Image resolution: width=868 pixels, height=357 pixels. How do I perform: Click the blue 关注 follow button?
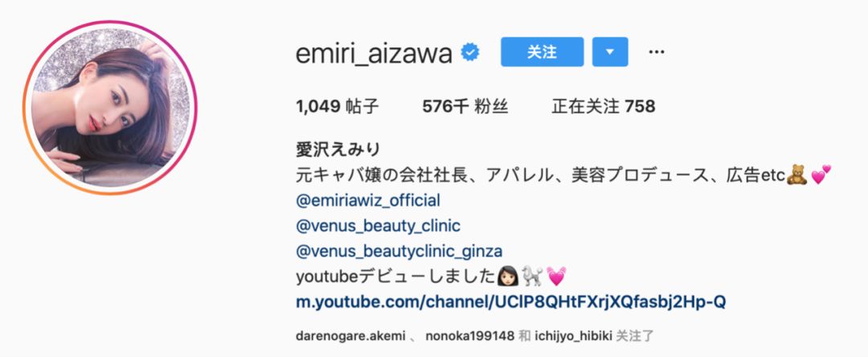(542, 52)
